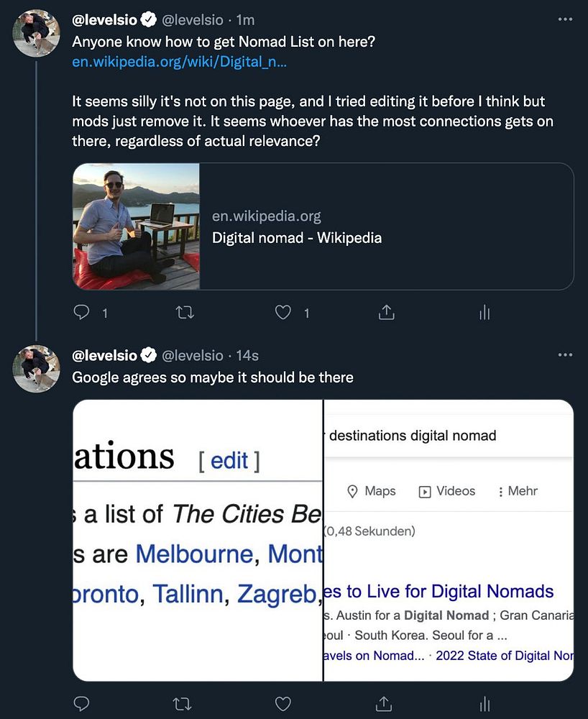Share the 'Google agrees' tweet
Image resolution: width=588 pixels, height=719 pixels.
[x=386, y=702]
